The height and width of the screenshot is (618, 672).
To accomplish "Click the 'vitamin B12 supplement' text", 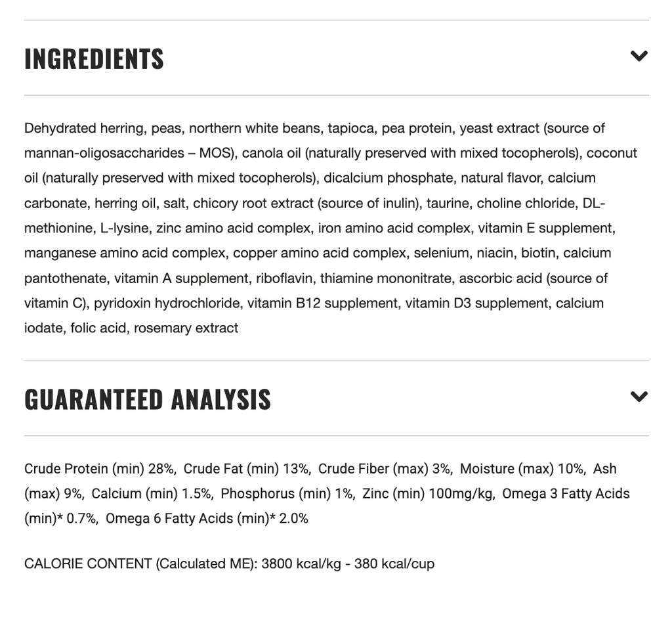I will (322, 303).
